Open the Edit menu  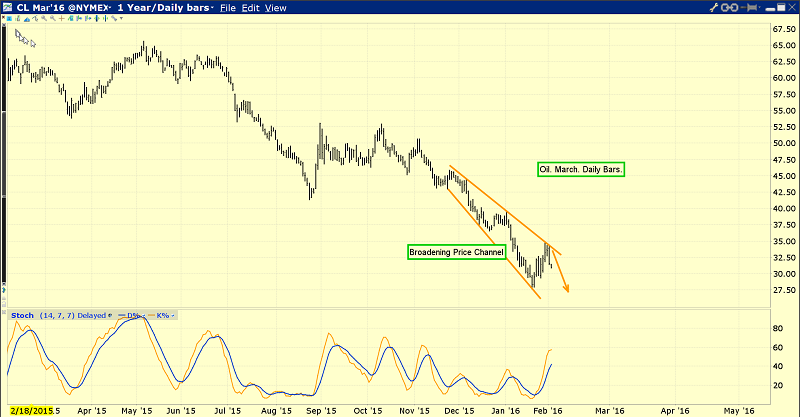pos(250,8)
